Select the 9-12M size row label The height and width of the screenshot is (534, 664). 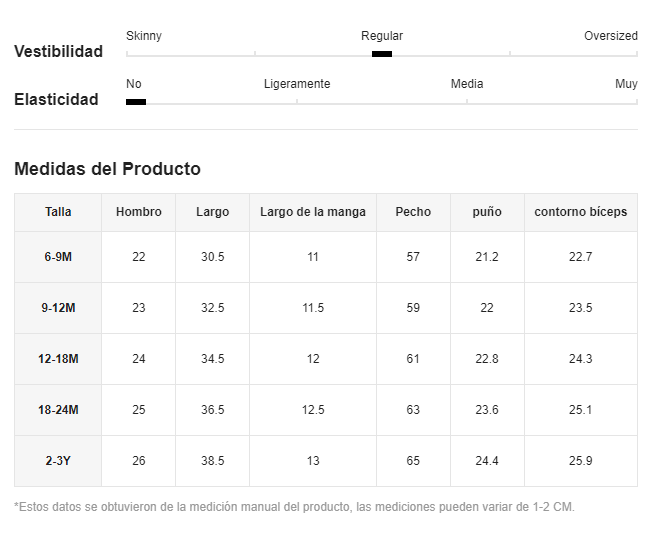pos(58,308)
